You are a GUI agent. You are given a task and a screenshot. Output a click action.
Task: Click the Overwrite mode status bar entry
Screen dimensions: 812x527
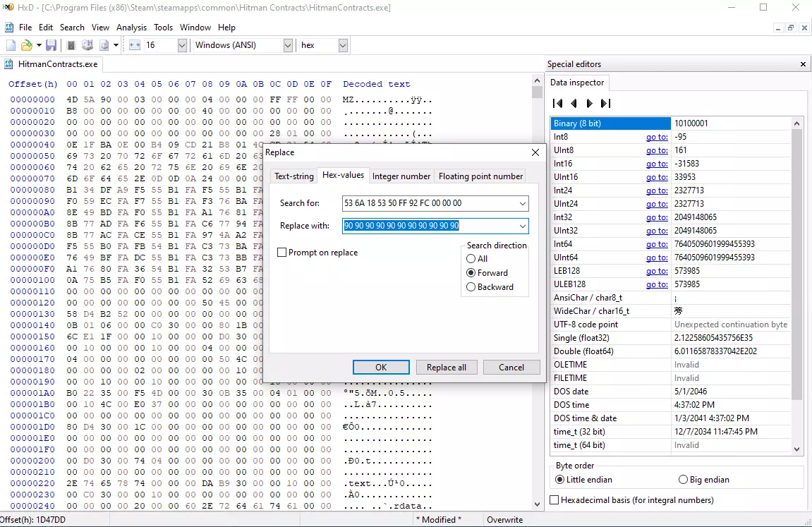pos(505,520)
